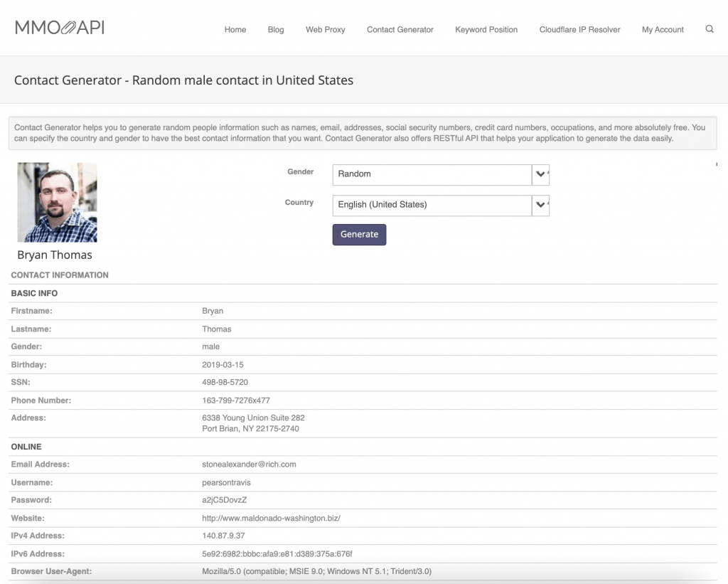This screenshot has height=584, width=728.
Task: Open Cloudflare IP Resolver
Action: [579, 30]
